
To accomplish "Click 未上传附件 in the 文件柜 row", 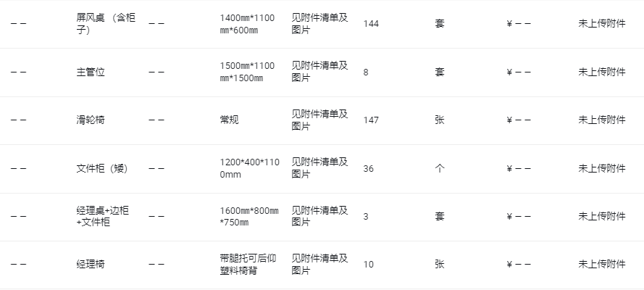I will [x=602, y=168].
